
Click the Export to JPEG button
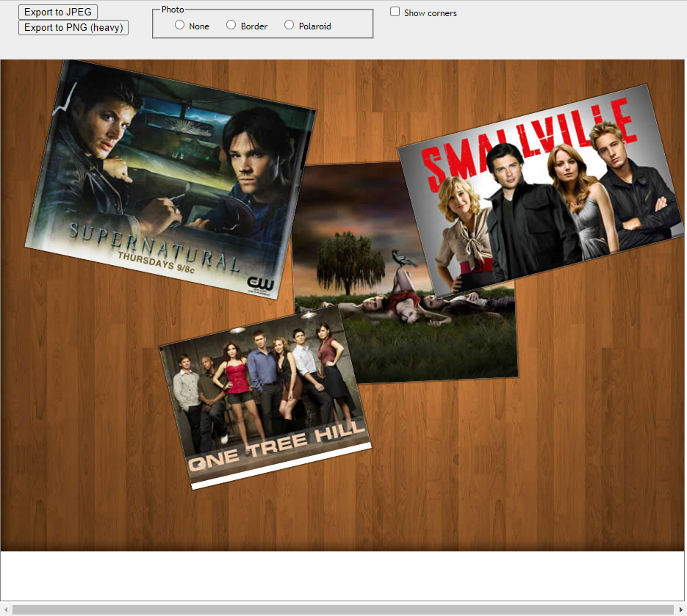[58, 12]
